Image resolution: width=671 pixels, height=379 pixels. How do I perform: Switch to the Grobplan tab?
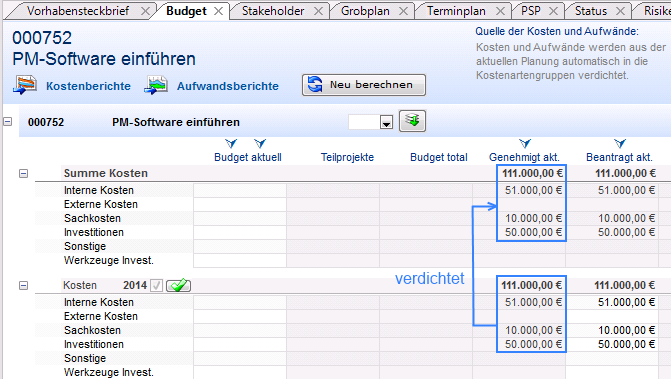coord(365,11)
